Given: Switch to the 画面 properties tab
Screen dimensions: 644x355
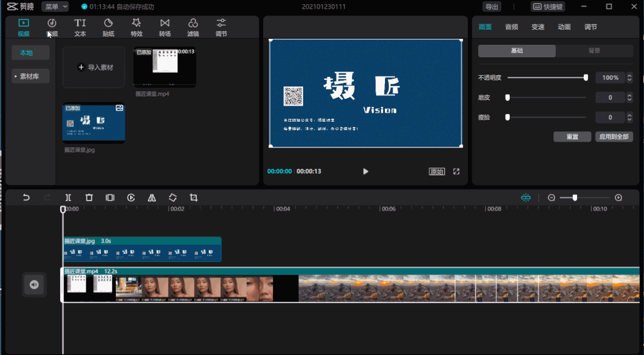Looking at the screenshot, I should click(485, 27).
